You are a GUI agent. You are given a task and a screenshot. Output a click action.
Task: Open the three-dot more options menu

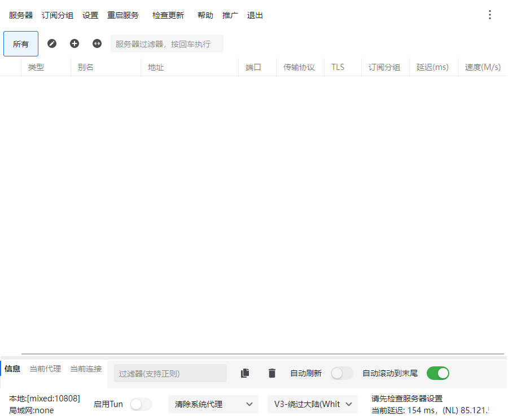coord(489,15)
